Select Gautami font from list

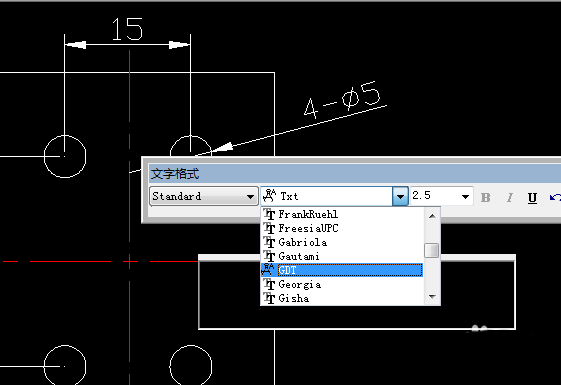coord(342,256)
